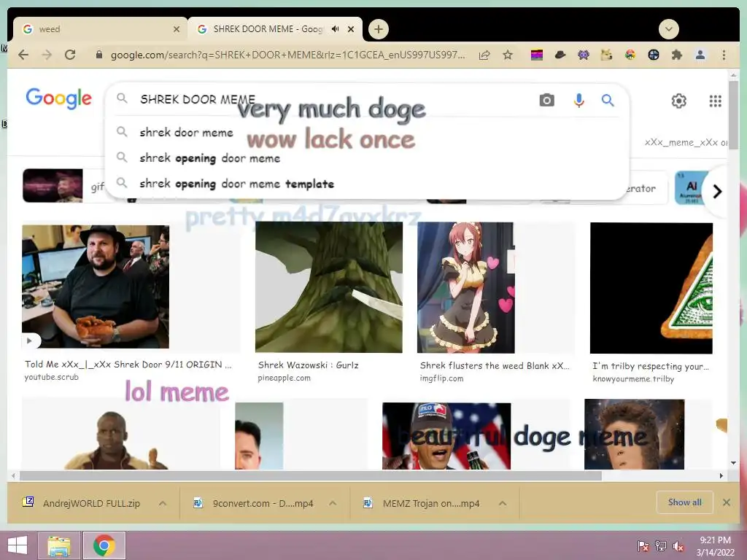Click the blue search magnifier button
The height and width of the screenshot is (560, 747).
coord(608,100)
